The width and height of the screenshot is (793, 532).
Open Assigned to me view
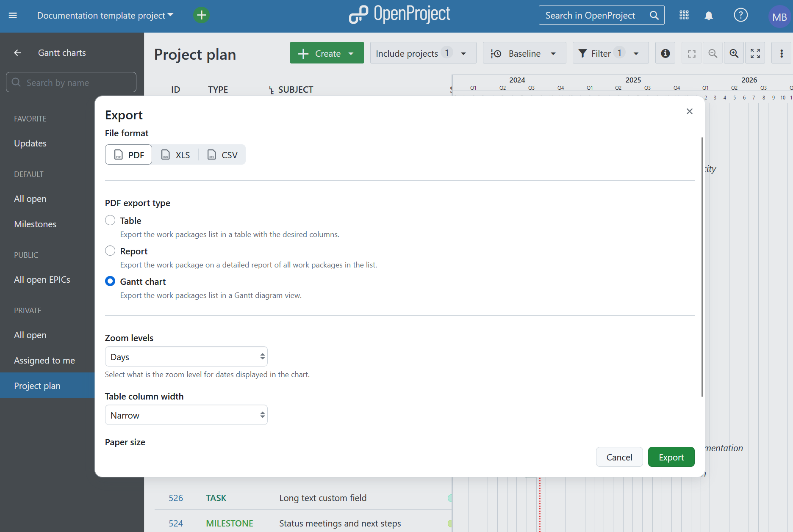[44, 361]
